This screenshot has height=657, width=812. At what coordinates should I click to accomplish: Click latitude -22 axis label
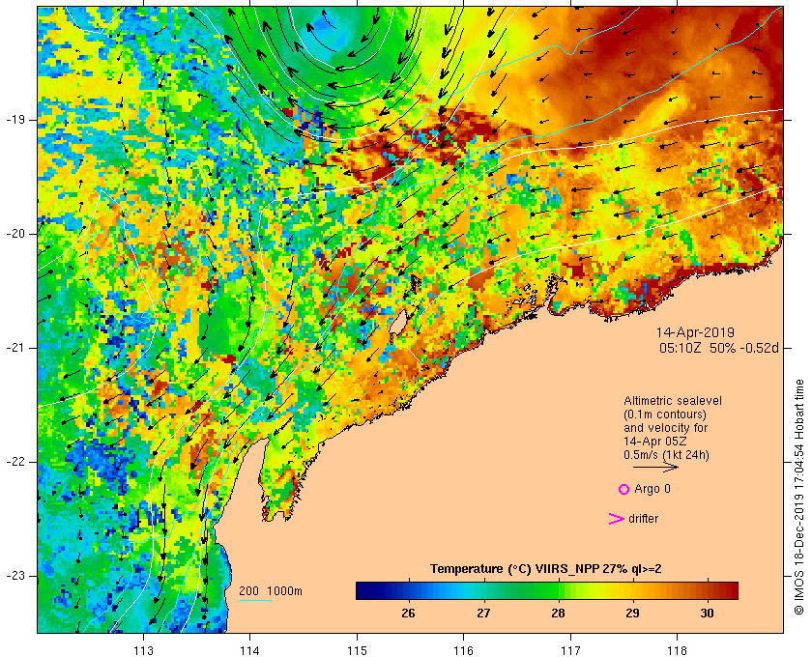click(15, 462)
